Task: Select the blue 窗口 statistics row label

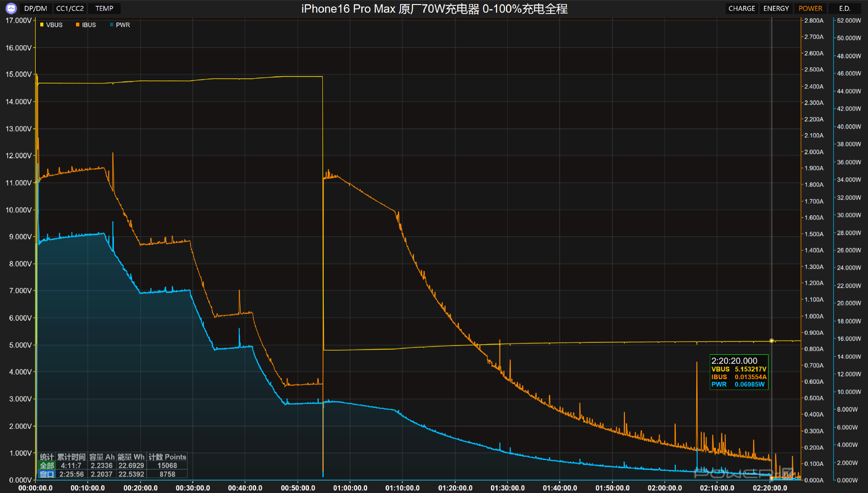Action: (x=47, y=474)
